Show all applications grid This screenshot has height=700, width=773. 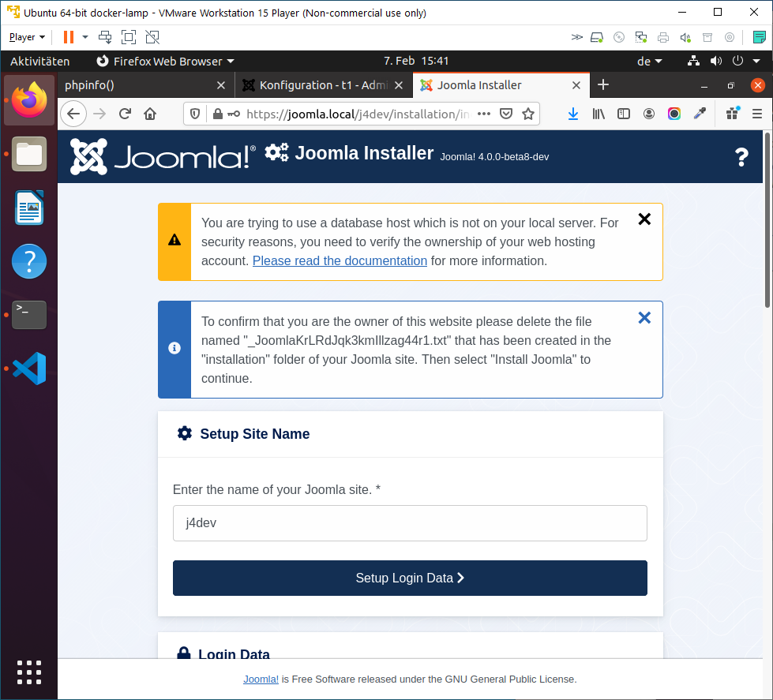(x=29, y=672)
